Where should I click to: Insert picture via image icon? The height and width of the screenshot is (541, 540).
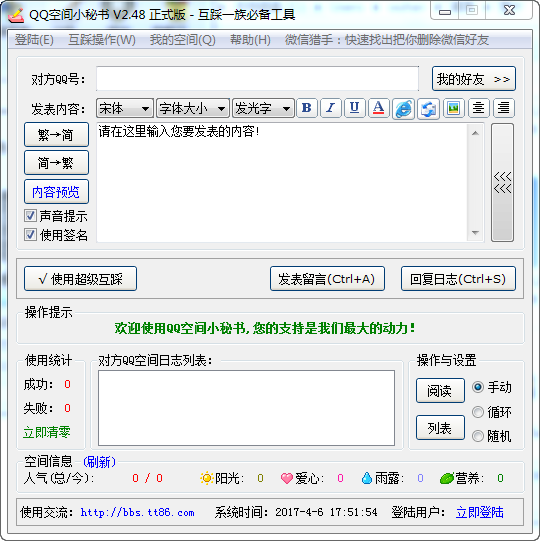tap(453, 108)
